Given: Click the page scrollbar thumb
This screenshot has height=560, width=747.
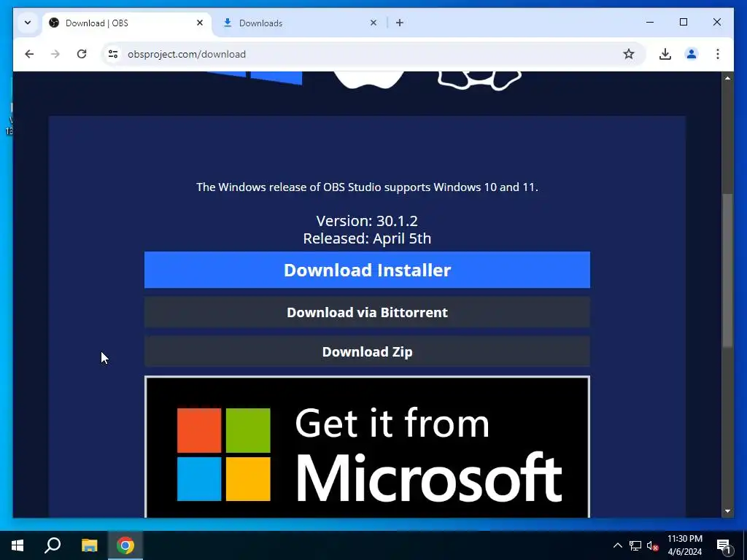Looking at the screenshot, I should [727, 271].
